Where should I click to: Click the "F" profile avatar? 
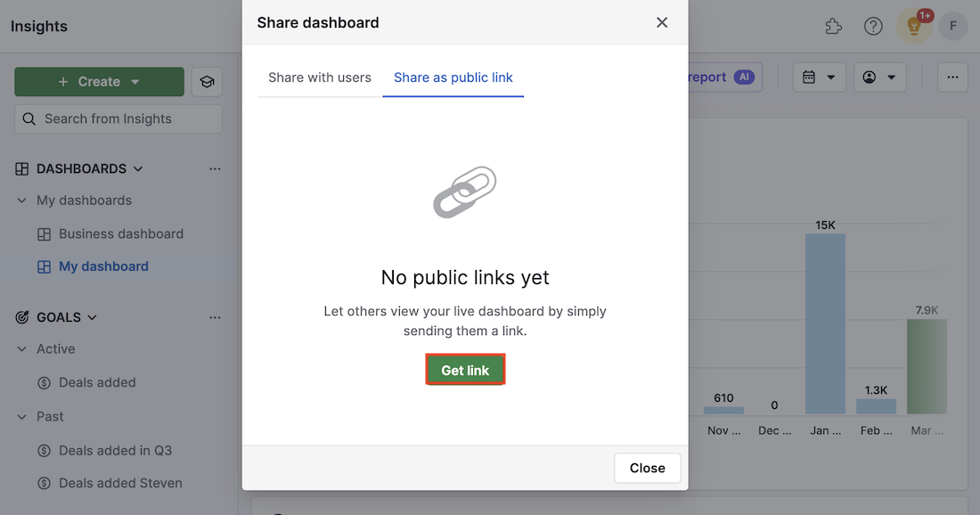tap(953, 26)
